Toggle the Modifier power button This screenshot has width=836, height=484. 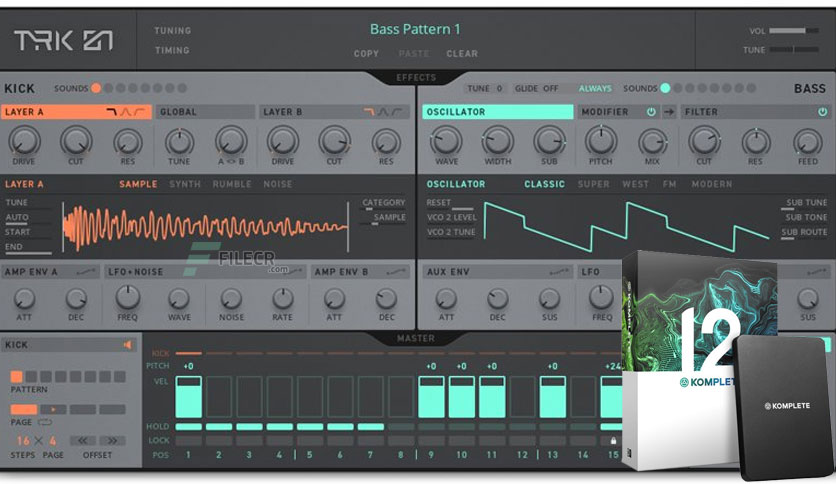(651, 112)
